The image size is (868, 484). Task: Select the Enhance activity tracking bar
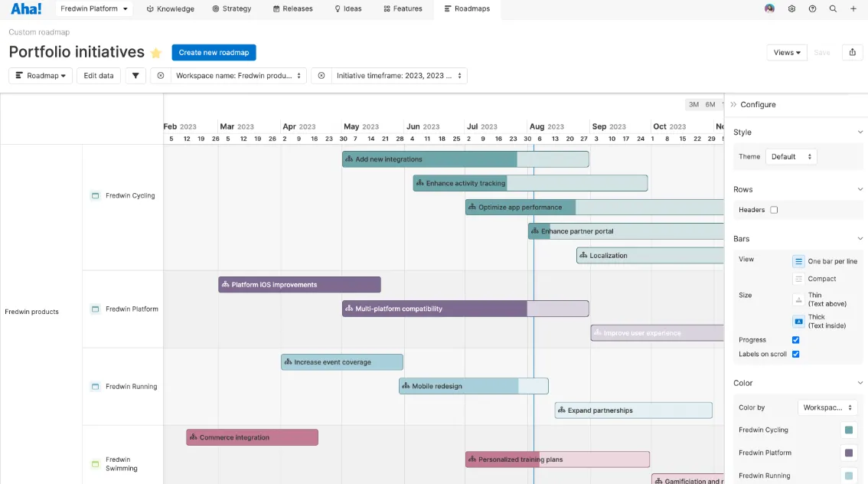[x=530, y=183]
